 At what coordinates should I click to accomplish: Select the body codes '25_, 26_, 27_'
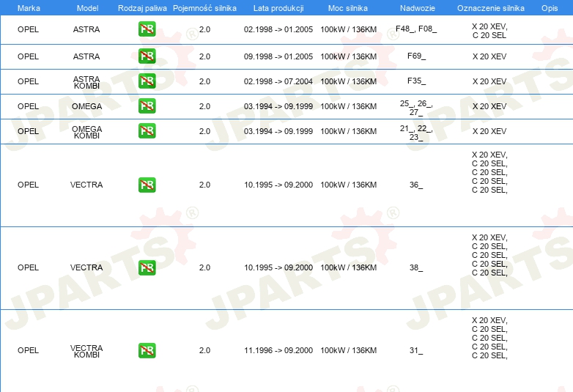click(416, 108)
